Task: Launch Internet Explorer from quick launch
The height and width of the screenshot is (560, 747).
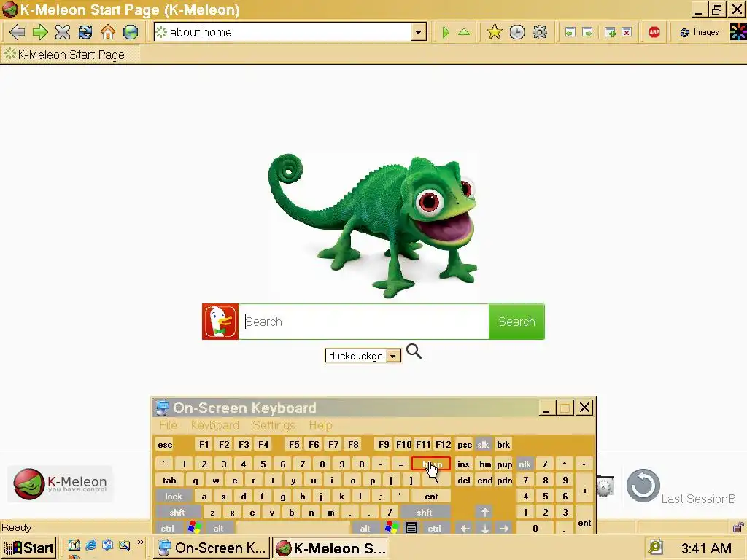Action: tap(90, 545)
